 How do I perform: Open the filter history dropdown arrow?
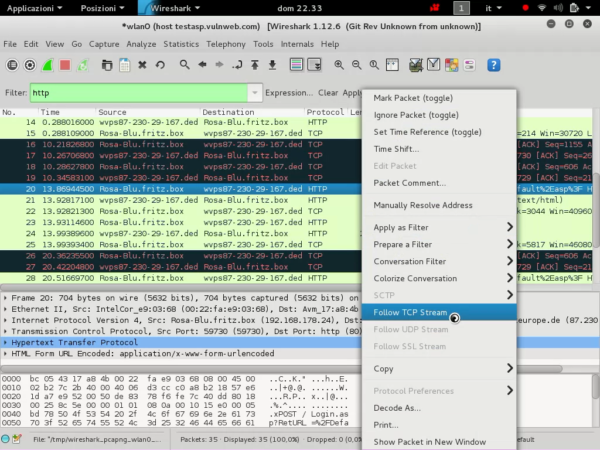(254, 93)
